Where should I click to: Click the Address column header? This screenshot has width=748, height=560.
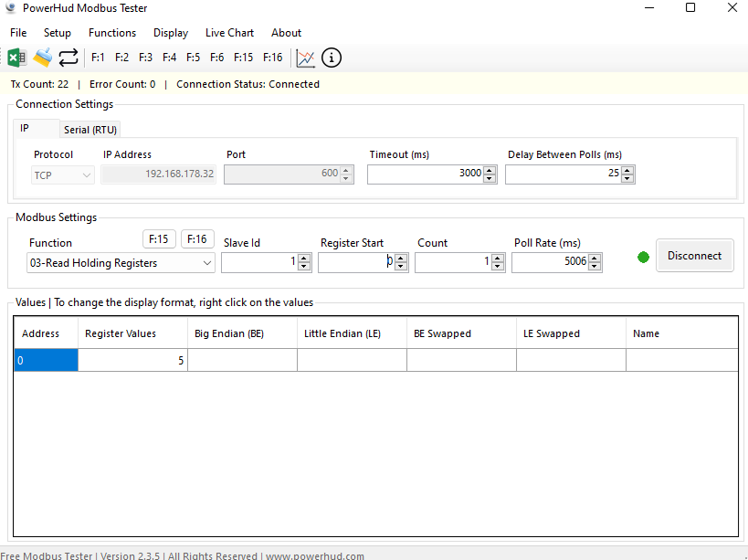click(46, 333)
